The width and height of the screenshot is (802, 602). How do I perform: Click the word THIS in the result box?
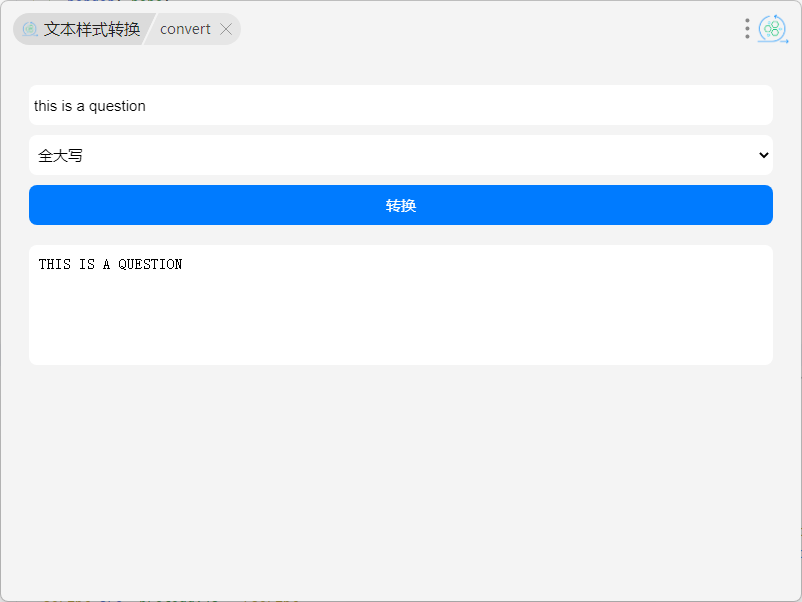(54, 265)
